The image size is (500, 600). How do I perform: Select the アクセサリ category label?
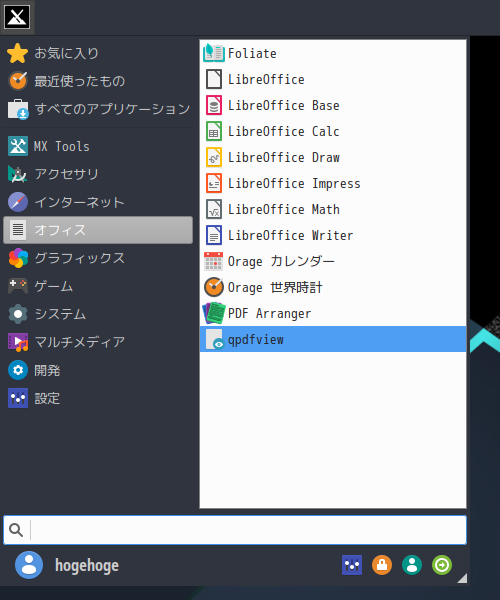[x=67, y=174]
